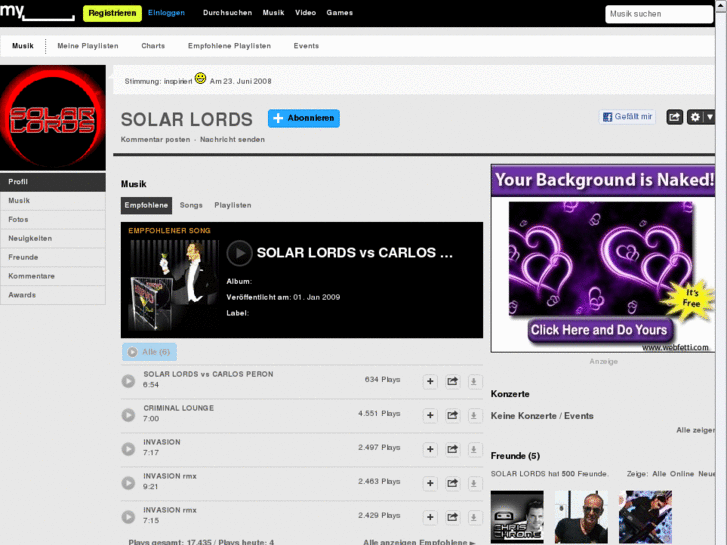Play all songs with Alle (6) button
Screen dimensions: 727x545
pyautogui.click(x=149, y=352)
